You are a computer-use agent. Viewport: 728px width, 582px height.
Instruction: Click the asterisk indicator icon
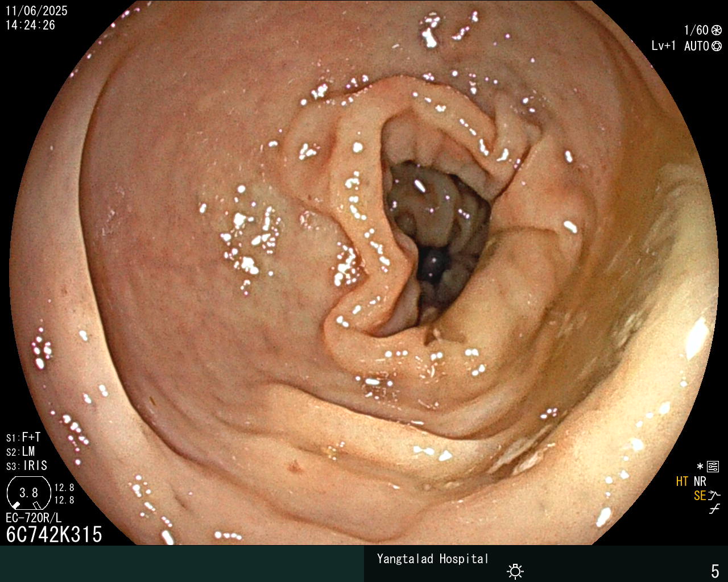700,467
